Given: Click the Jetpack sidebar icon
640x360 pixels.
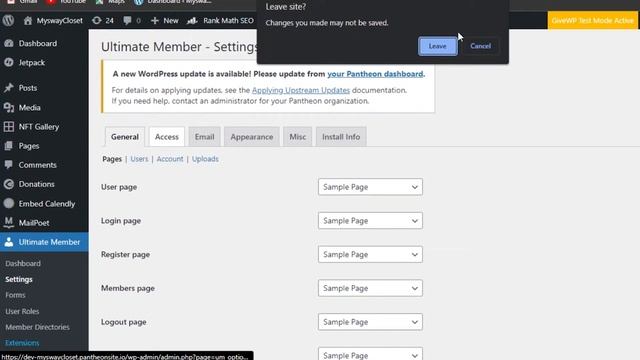Looking at the screenshot, I should pos(9,62).
